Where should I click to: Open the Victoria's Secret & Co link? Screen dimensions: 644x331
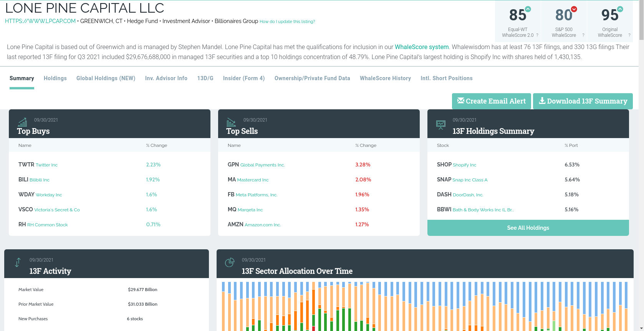click(x=57, y=210)
